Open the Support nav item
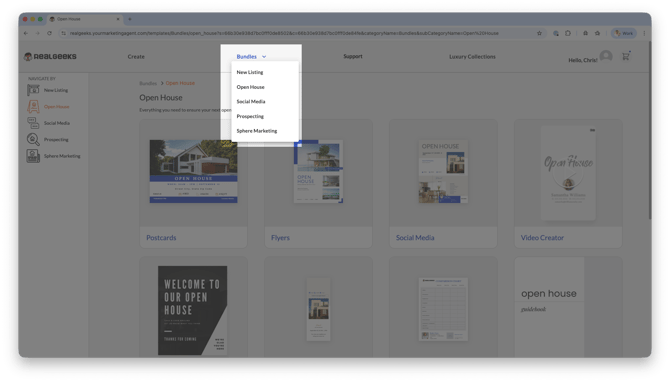This screenshot has height=382, width=670. pyautogui.click(x=353, y=56)
